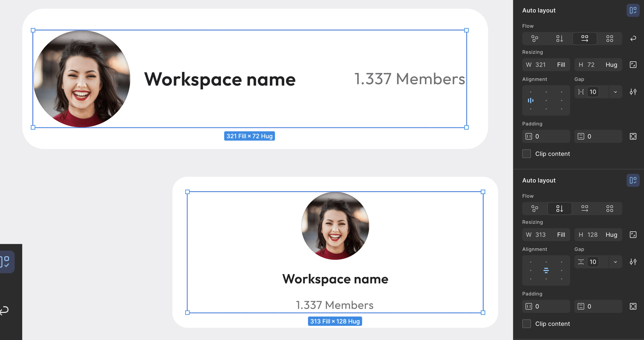Select horizontal flow in the bottom Flow row
Image resolution: width=644 pixels, height=340 pixels.
584,209
